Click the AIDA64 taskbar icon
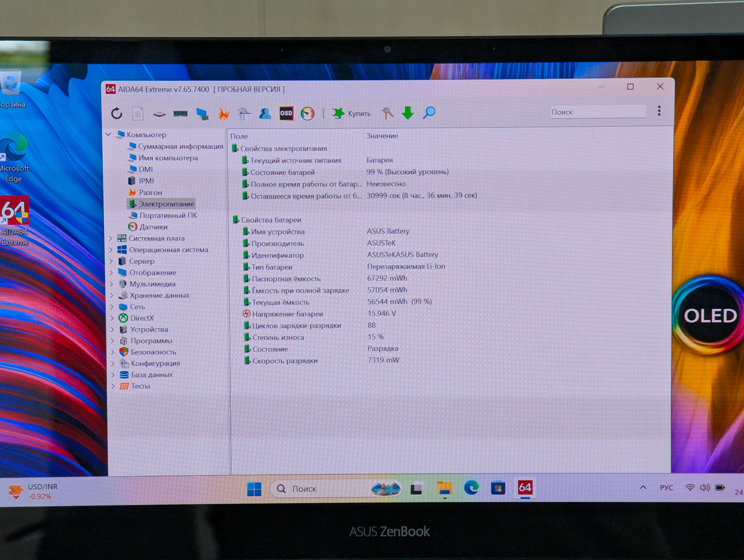This screenshot has height=560, width=744. pos(525,487)
